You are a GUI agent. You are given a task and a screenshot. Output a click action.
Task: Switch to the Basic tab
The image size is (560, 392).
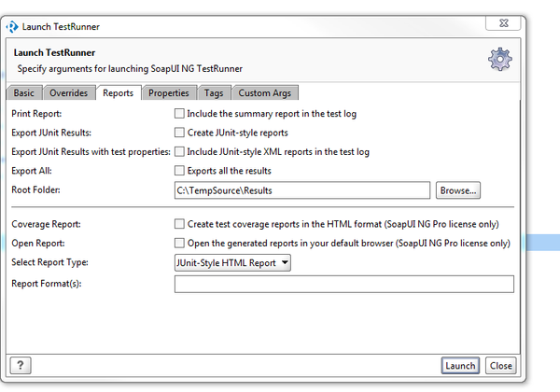click(23, 92)
